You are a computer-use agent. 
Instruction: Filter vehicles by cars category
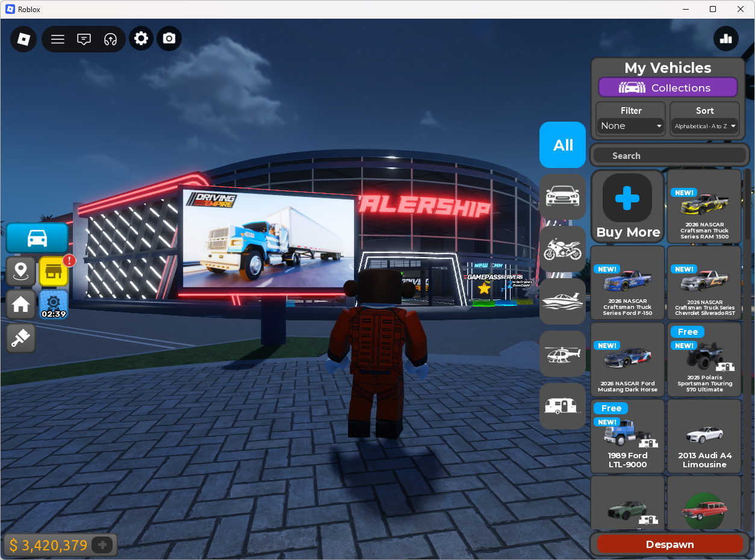[562, 197]
